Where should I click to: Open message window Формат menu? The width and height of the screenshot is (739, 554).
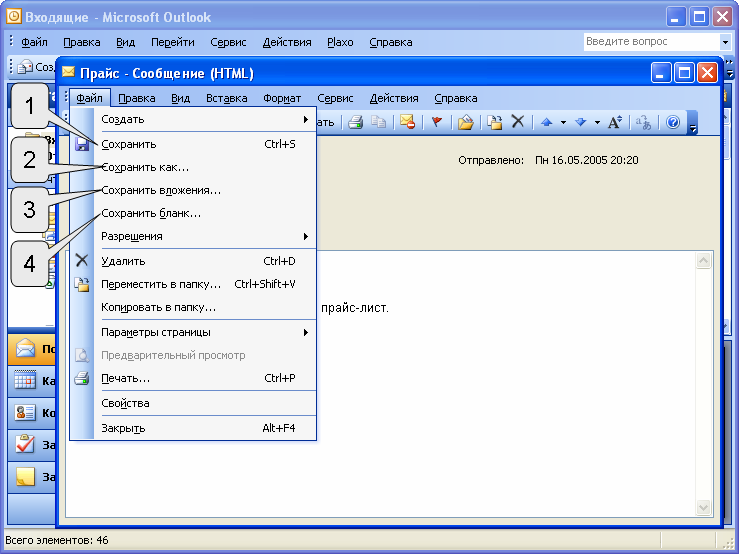tap(282, 98)
